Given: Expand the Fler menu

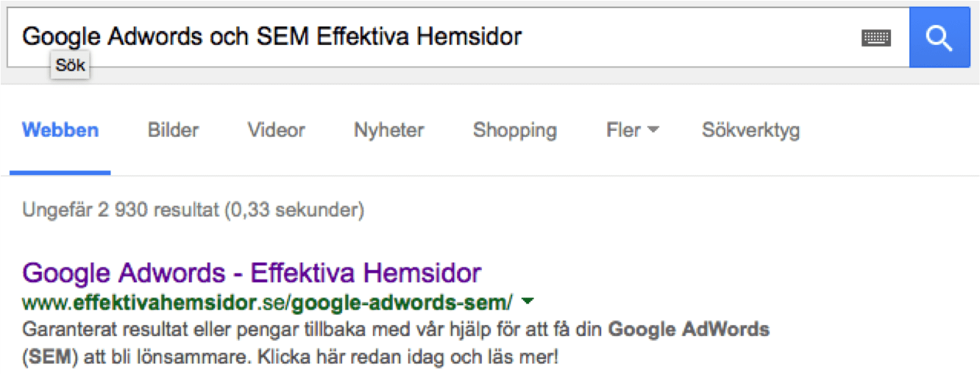Looking at the screenshot, I should coord(632,131).
